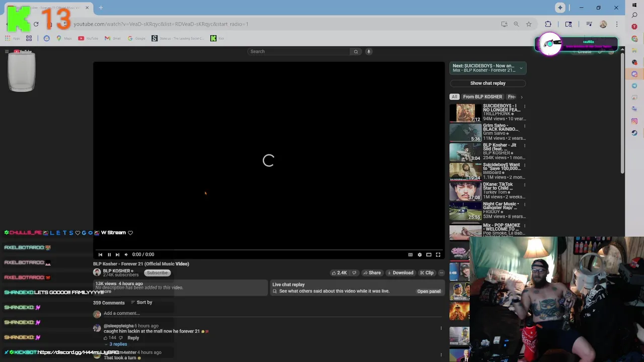This screenshot has width=644, height=362.
Task: Create a Clip of the video
Action: (426, 273)
